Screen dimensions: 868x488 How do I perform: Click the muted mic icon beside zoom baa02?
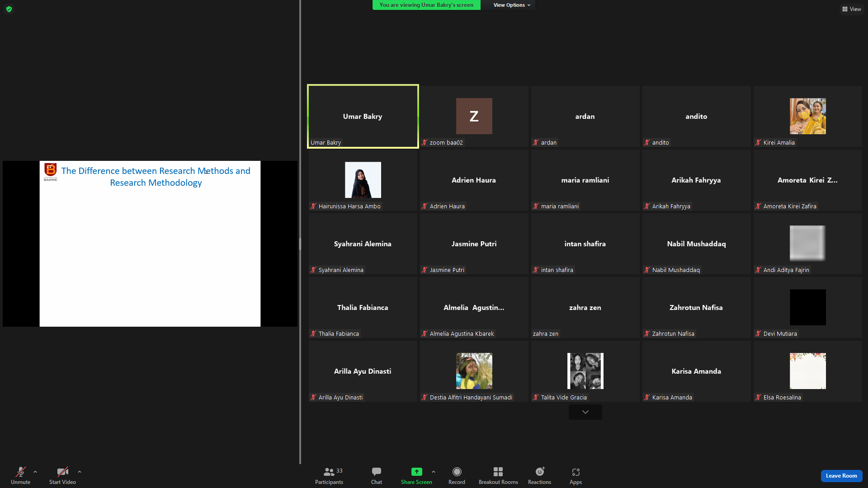pos(425,143)
